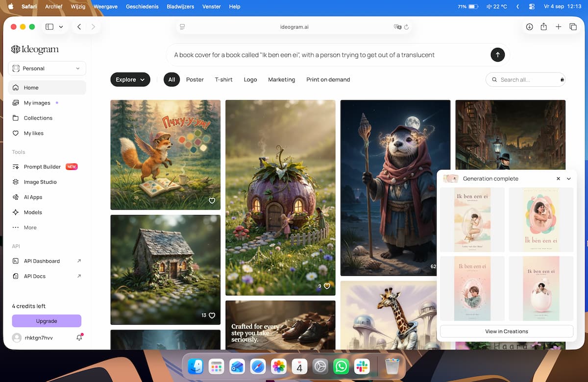The height and width of the screenshot is (382, 588).
Task: Open generated cover with cracked eggshell
Action: click(x=541, y=288)
